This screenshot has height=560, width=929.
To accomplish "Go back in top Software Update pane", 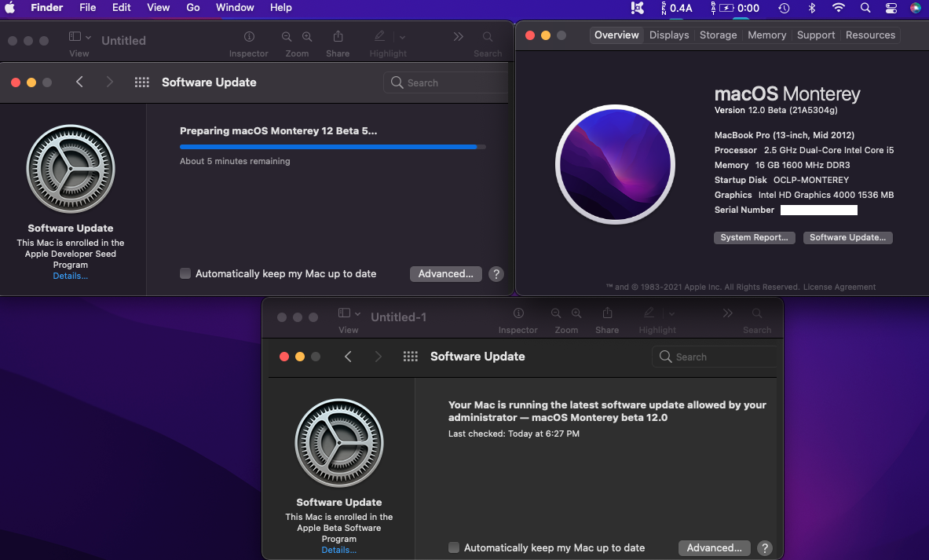I will tap(79, 82).
